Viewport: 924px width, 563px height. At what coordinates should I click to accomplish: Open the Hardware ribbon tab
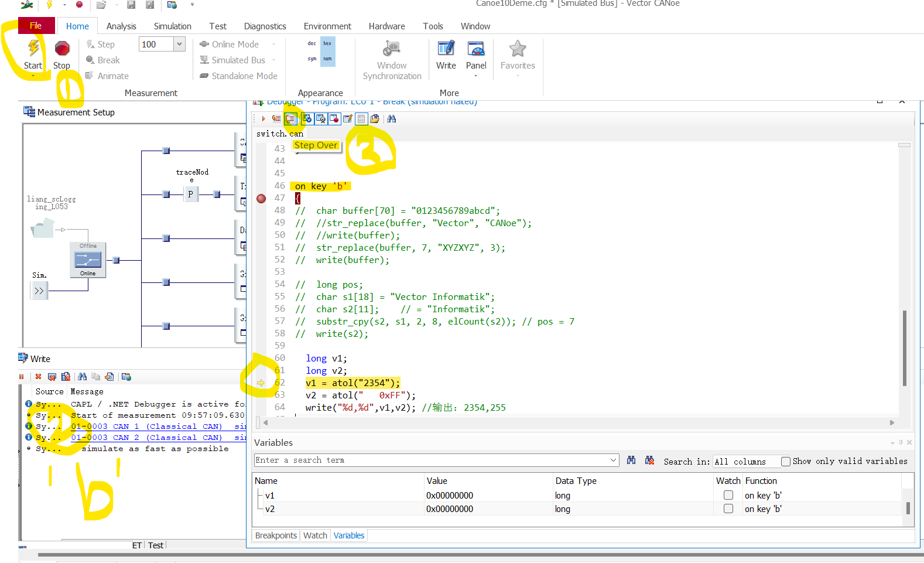tap(387, 26)
